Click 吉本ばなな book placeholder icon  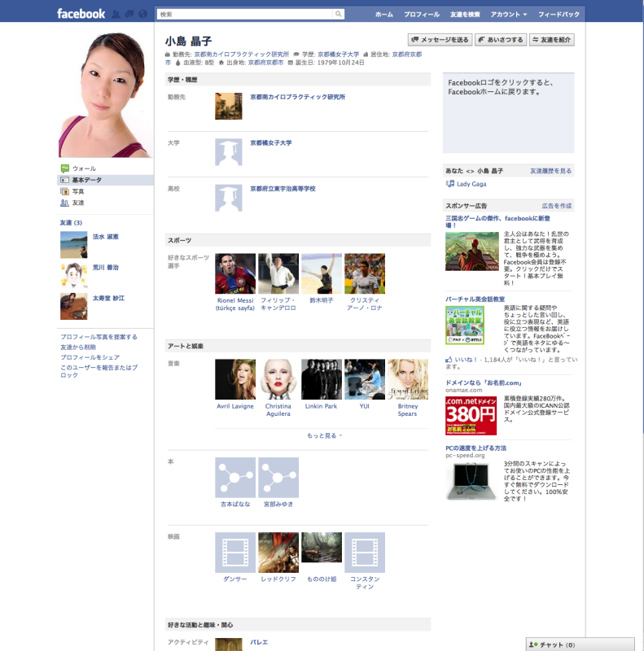235,478
